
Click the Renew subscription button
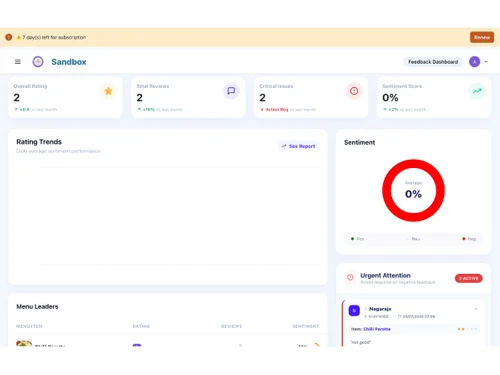pyautogui.click(x=482, y=37)
